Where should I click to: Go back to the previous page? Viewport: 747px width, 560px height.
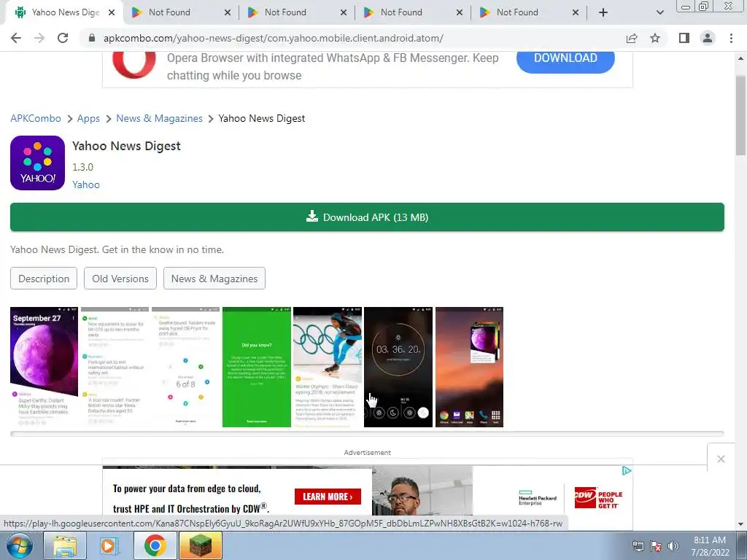[x=16, y=38]
